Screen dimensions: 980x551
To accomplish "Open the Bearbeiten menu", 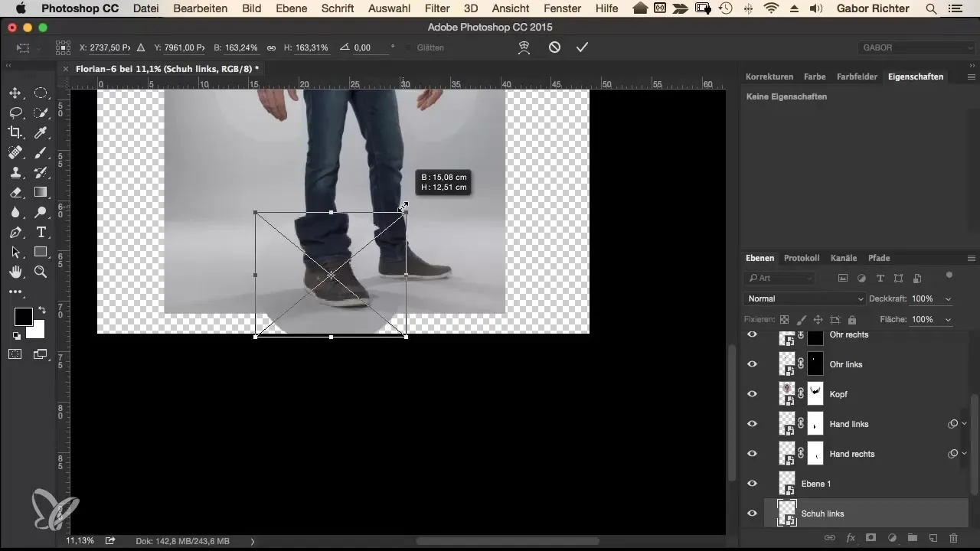I will (x=201, y=8).
